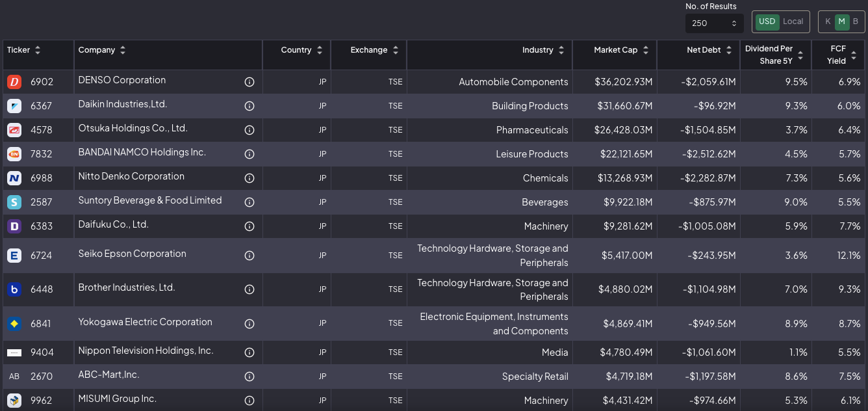Click info icon beside Suntory Beverage & Food
Image resolution: width=868 pixels, height=411 pixels.
tap(249, 202)
